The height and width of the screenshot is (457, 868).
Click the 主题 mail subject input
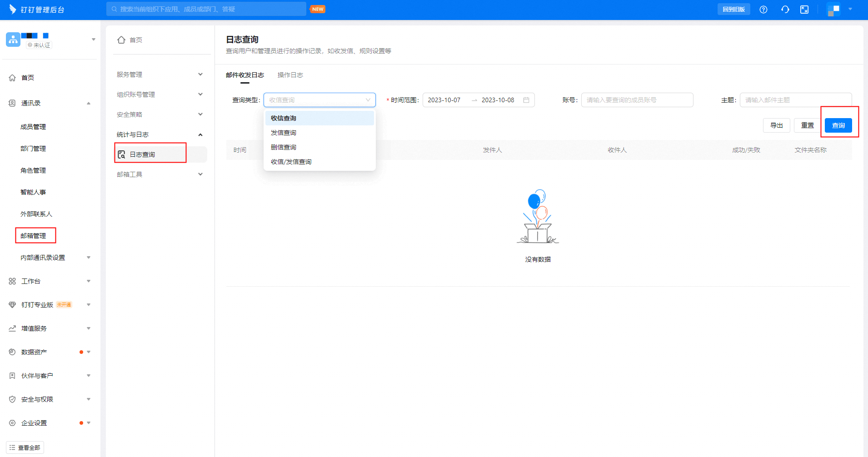796,100
